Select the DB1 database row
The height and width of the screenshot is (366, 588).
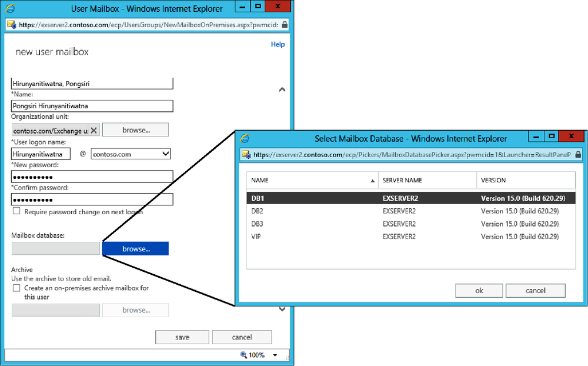pyautogui.click(x=411, y=198)
